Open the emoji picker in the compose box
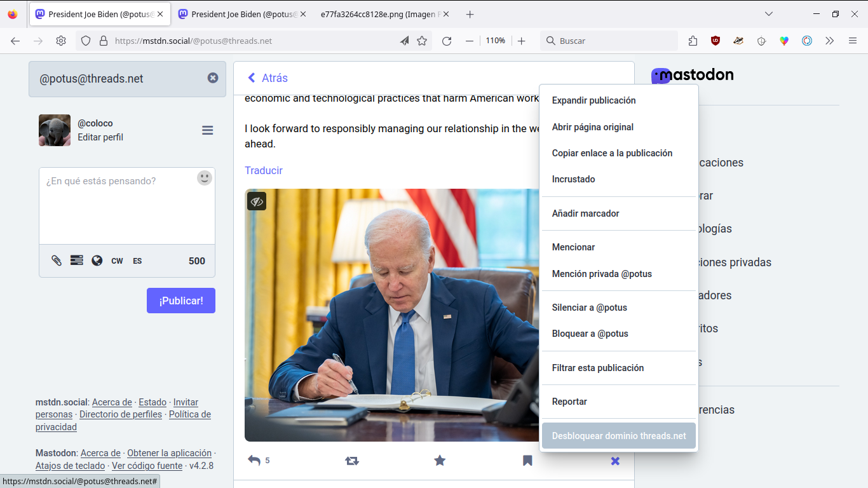This screenshot has width=868, height=488. [204, 178]
